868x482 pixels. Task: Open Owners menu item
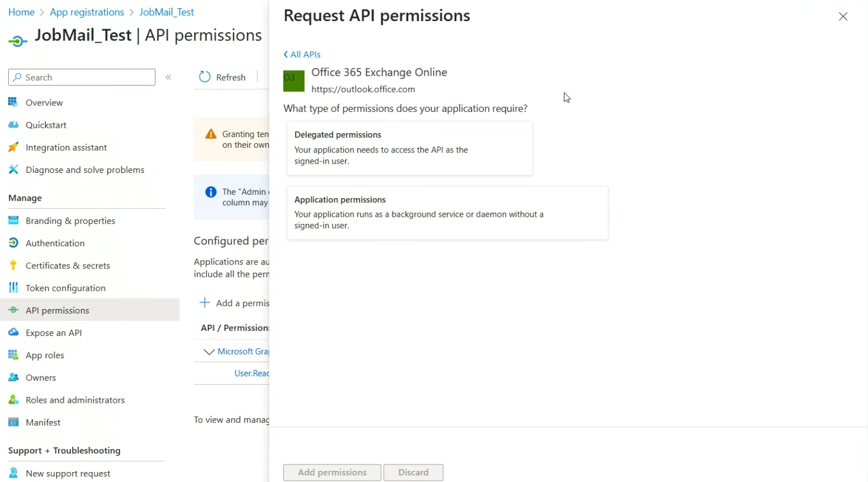41,378
